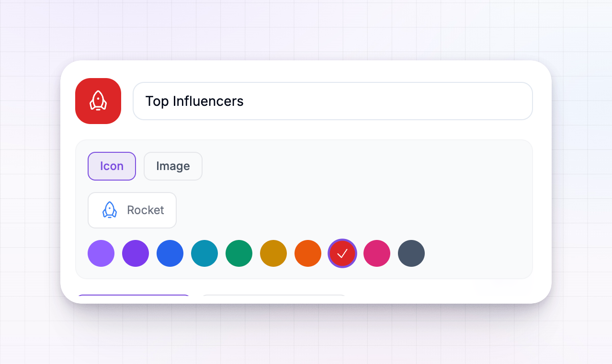The height and width of the screenshot is (364, 612).
Task: Click the red rocket avatar tile
Action: click(x=98, y=101)
